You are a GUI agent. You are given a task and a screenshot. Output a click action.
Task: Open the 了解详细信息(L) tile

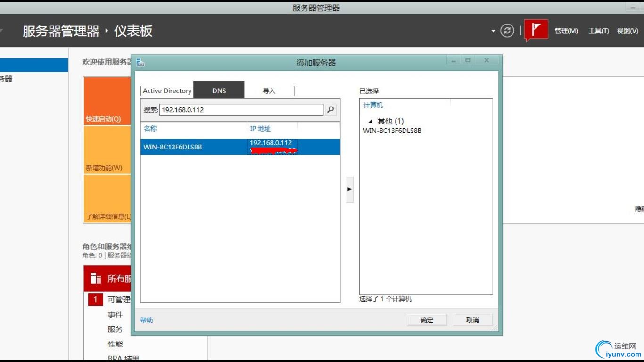[107, 199]
